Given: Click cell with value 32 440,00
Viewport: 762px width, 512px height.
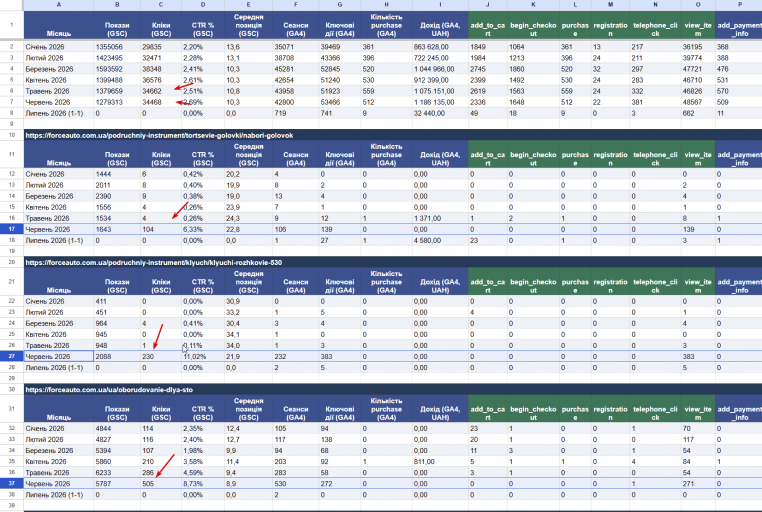Looking at the screenshot, I should pos(440,113).
